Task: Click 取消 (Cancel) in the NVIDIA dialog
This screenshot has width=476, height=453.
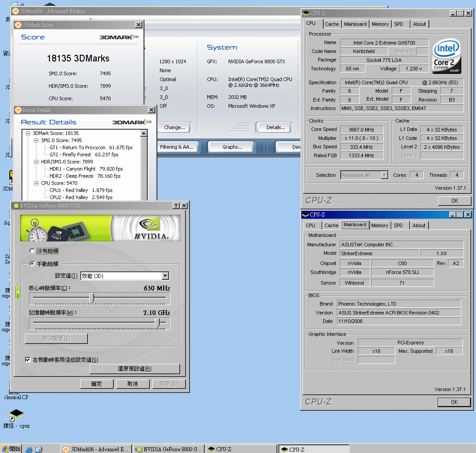Action: 132,384
